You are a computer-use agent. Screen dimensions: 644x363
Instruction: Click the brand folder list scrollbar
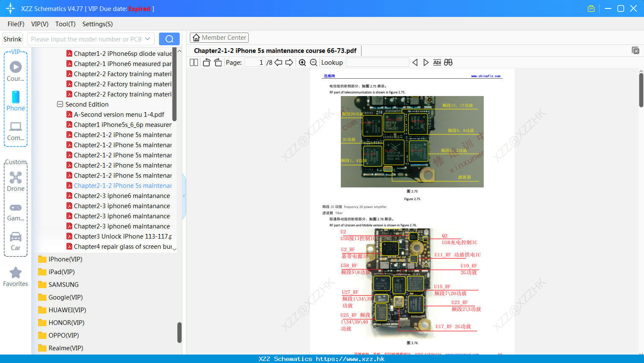coord(179,333)
